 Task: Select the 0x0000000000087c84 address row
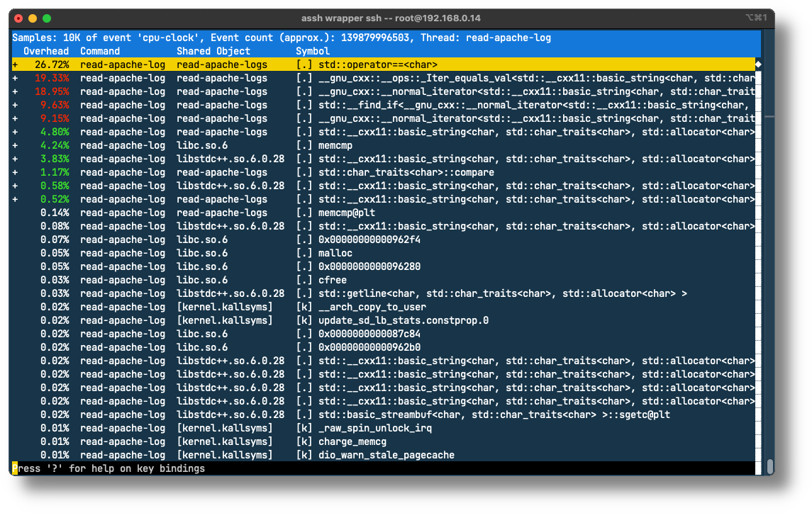coord(384,334)
